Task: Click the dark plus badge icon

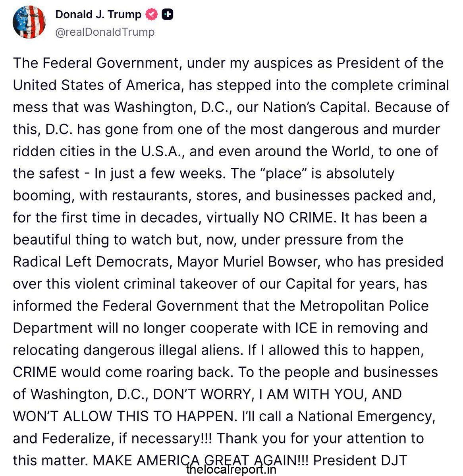Action: coord(168,15)
